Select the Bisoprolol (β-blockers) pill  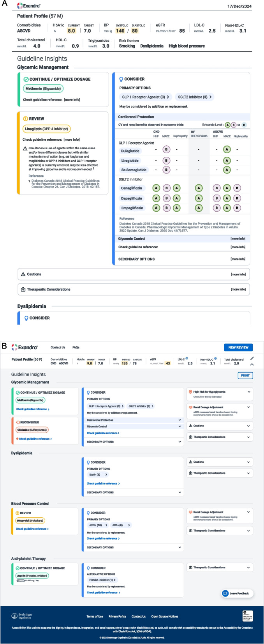coord(30,520)
